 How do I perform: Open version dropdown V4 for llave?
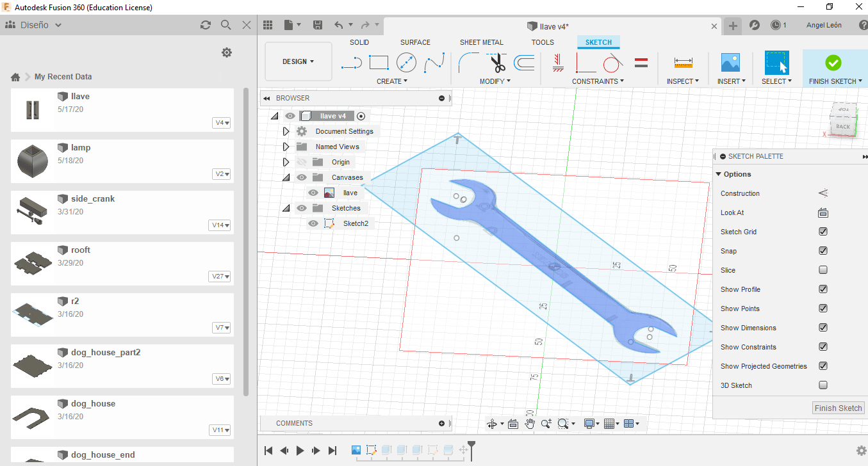(222, 123)
